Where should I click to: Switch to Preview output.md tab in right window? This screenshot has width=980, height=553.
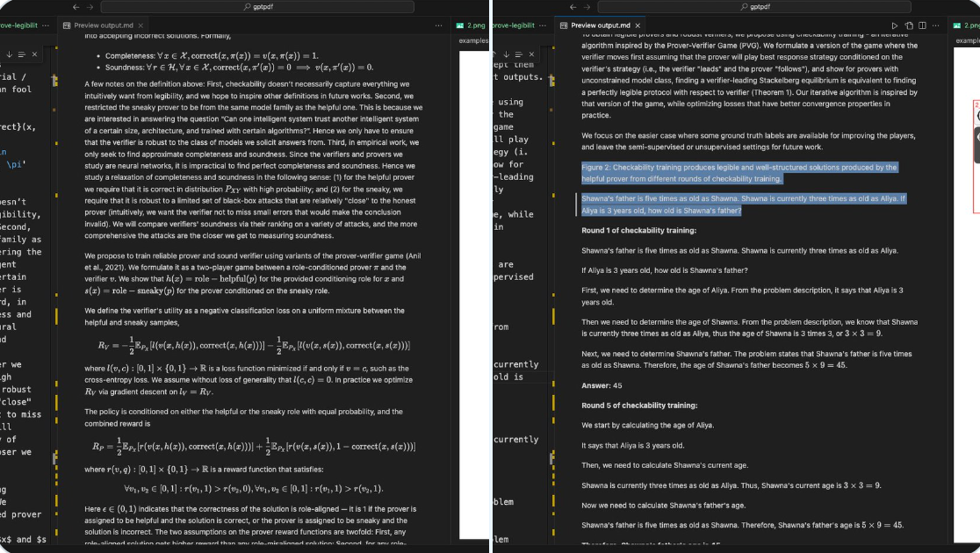tap(600, 25)
